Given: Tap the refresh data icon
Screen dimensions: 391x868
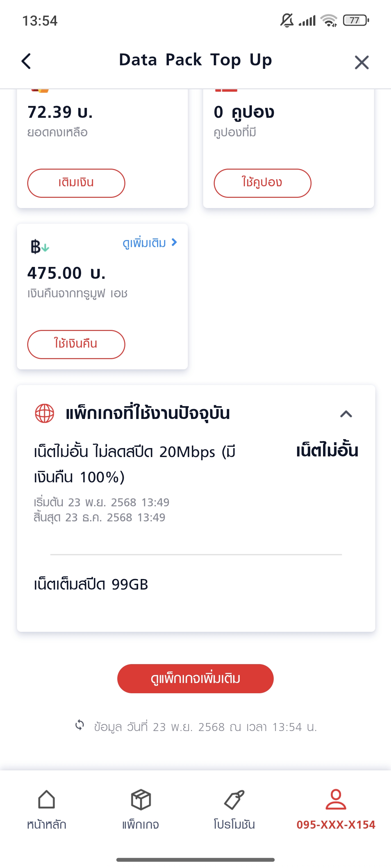Looking at the screenshot, I should (79, 725).
